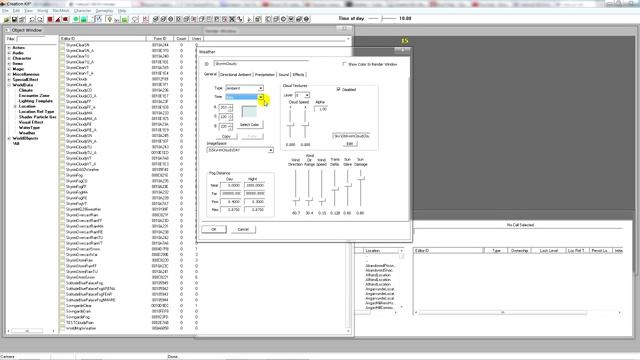Click the Select Color button

pyautogui.click(x=249, y=124)
